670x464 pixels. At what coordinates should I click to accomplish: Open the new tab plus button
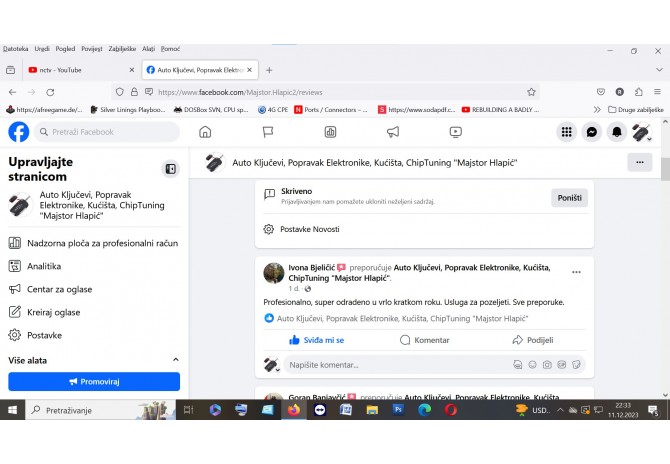click(269, 70)
